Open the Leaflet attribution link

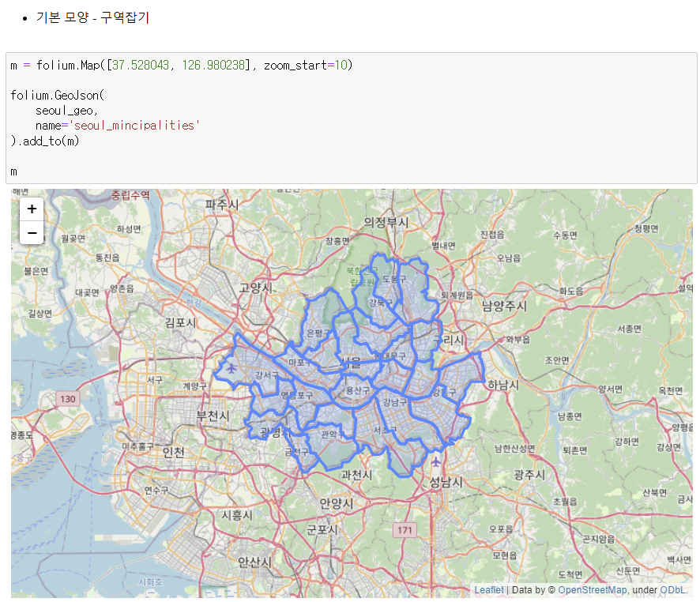click(488, 590)
